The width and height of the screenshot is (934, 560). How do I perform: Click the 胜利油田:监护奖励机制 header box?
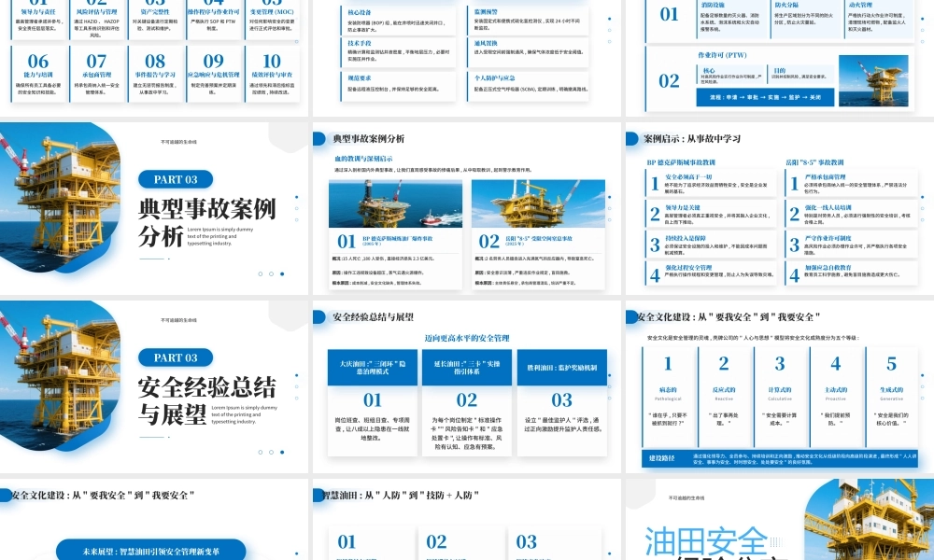(561, 367)
